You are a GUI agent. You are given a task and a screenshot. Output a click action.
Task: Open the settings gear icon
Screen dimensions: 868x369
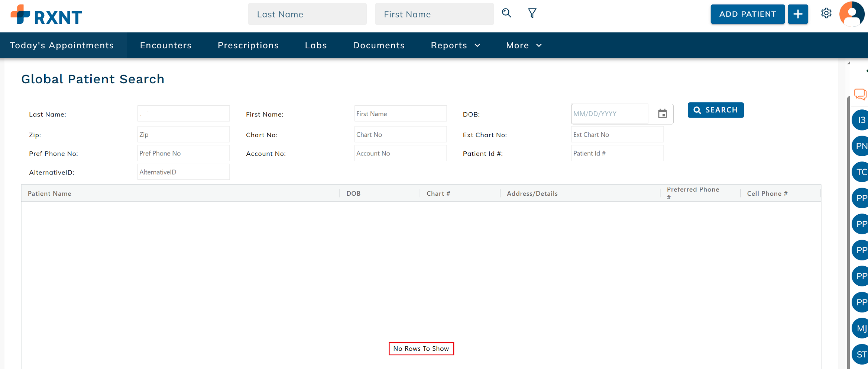[x=826, y=13]
